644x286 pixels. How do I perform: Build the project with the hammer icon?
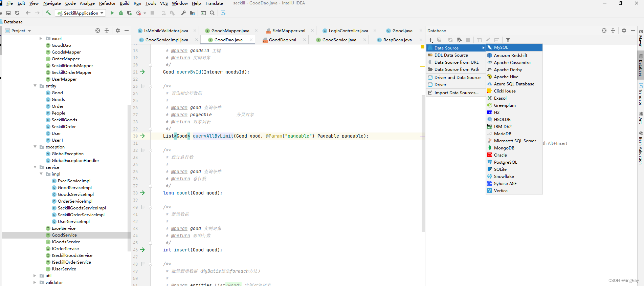click(x=48, y=13)
